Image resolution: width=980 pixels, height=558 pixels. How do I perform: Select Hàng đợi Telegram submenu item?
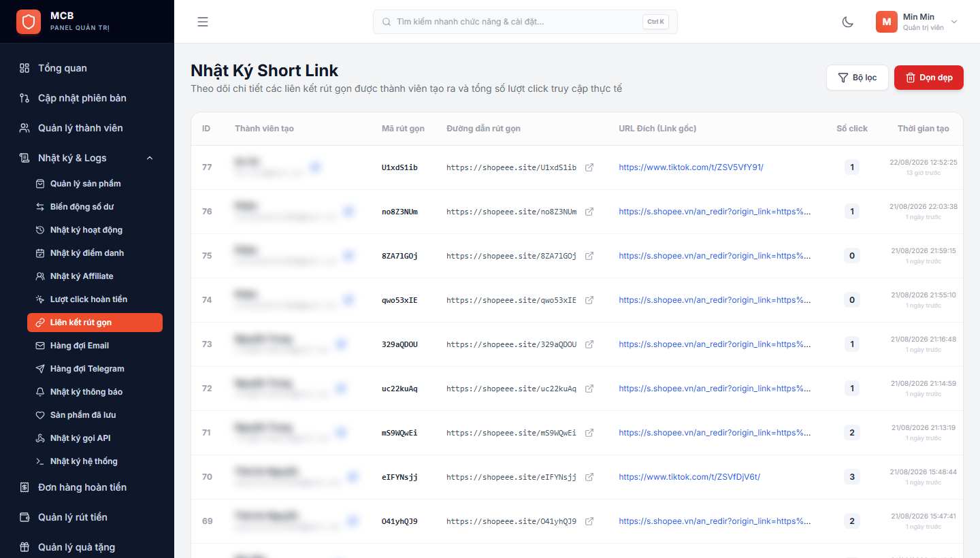(95, 369)
